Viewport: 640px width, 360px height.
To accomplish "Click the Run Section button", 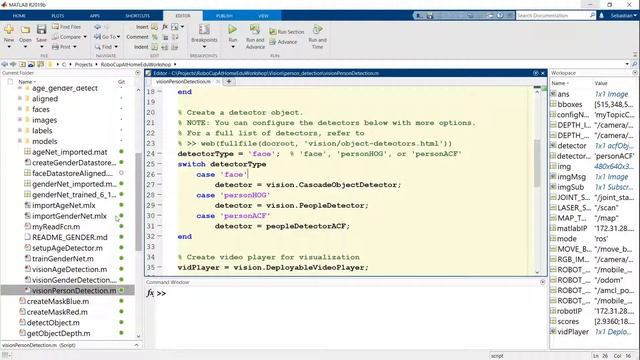I will [x=287, y=32].
